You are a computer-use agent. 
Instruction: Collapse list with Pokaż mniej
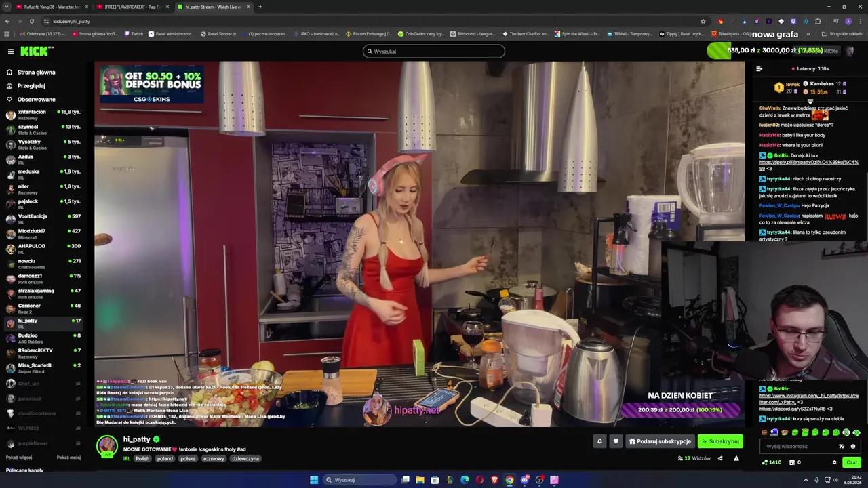coord(68,457)
